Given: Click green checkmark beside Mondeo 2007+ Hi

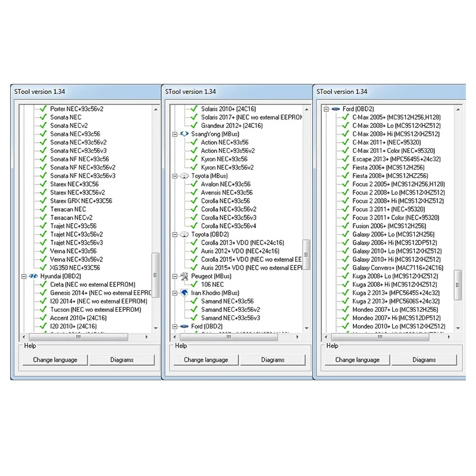Looking at the screenshot, I should [346, 318].
